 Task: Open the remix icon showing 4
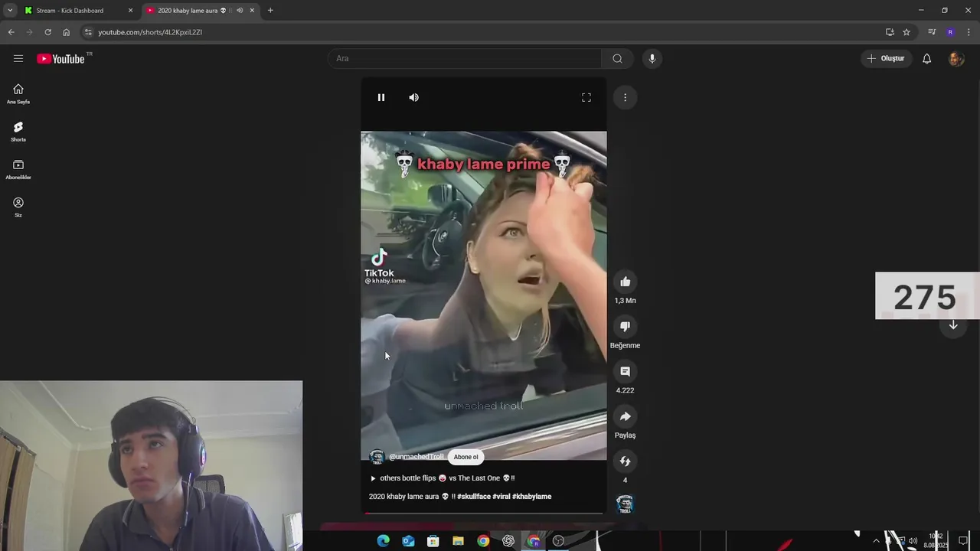click(x=625, y=461)
